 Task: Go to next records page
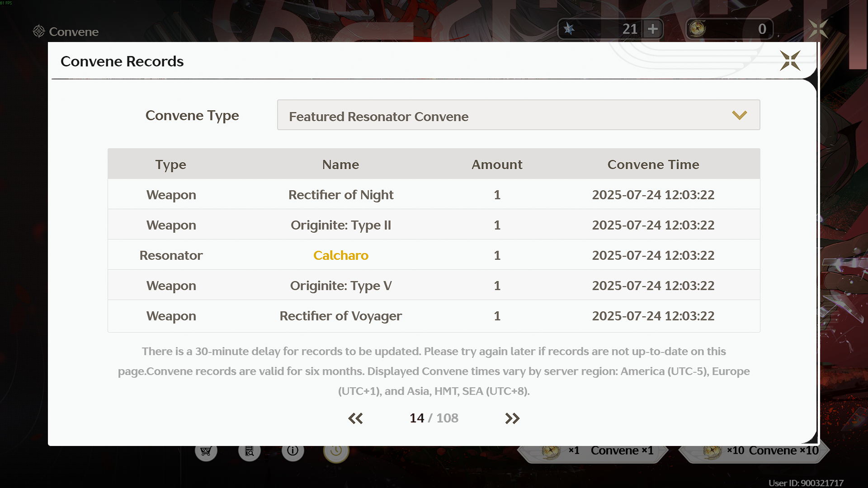(512, 418)
